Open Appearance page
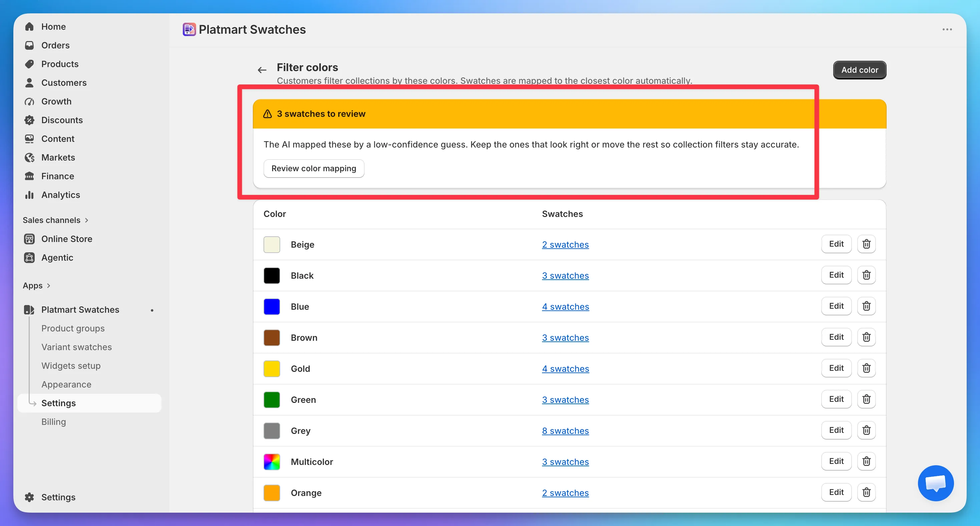Screen dimensions: 980x526 (x=66, y=384)
